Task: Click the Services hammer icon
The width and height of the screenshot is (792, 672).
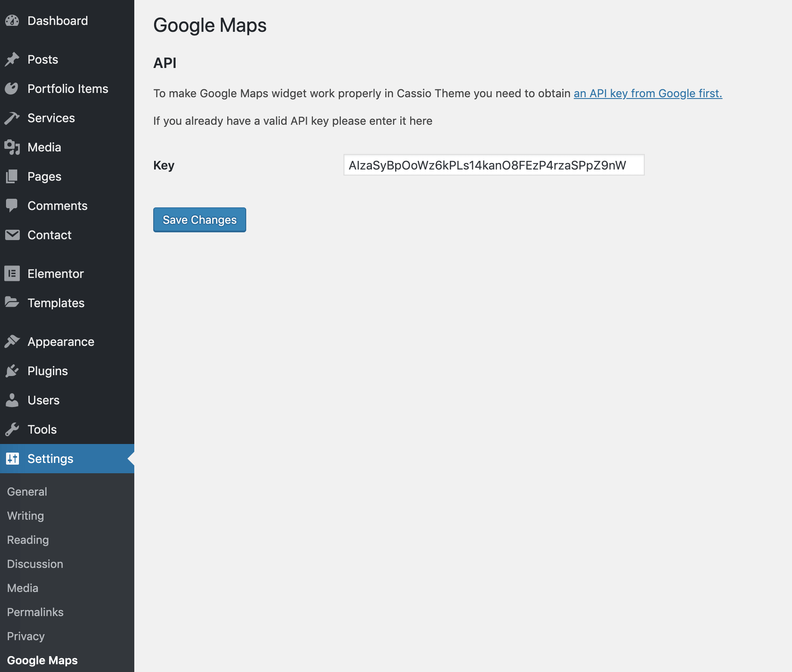Action: [x=12, y=118]
